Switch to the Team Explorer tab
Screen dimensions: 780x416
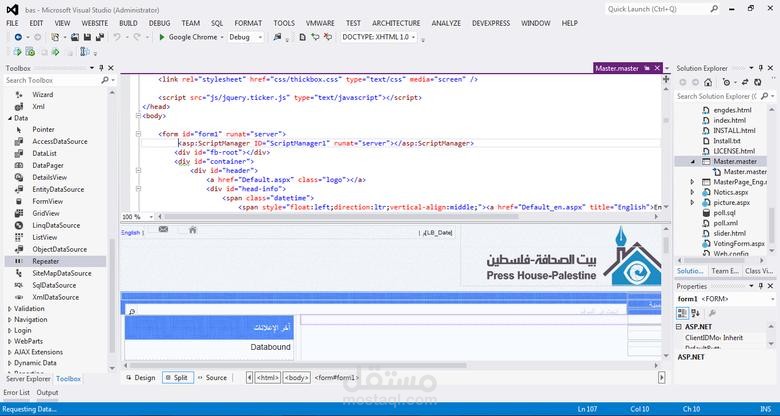[725, 271]
